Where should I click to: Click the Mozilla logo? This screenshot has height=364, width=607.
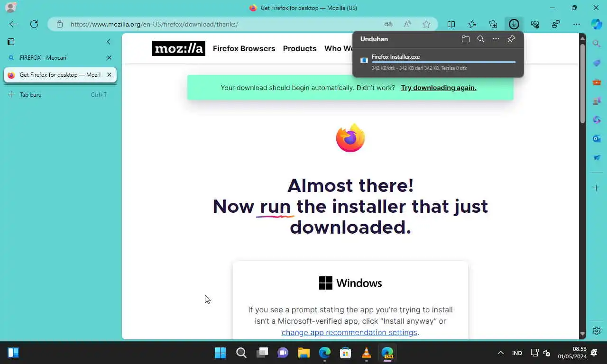click(x=179, y=48)
